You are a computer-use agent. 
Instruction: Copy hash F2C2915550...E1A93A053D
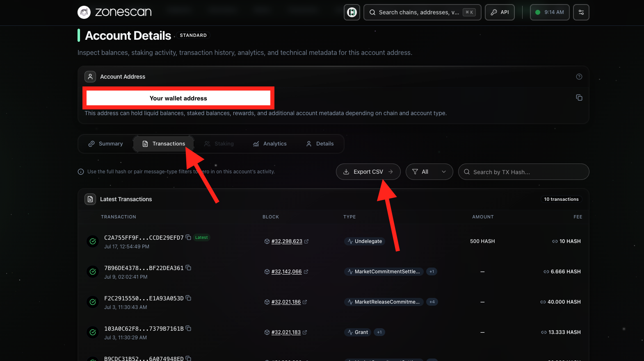(x=188, y=298)
